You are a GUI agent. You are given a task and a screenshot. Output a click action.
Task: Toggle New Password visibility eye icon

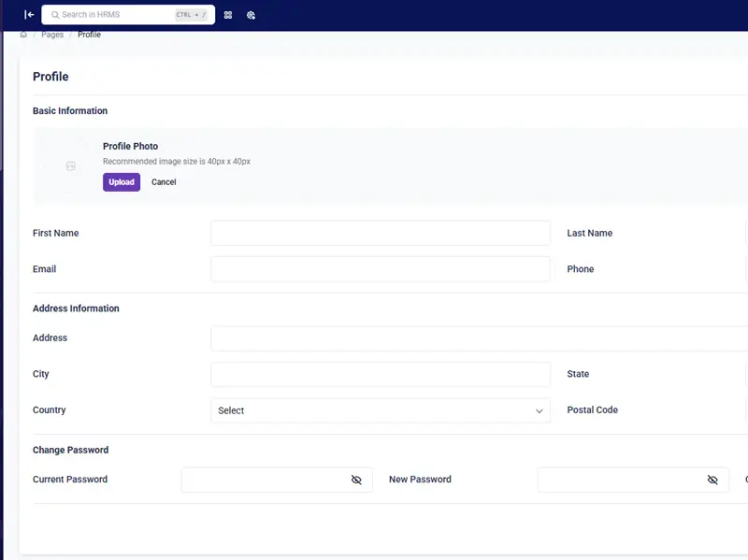click(712, 480)
